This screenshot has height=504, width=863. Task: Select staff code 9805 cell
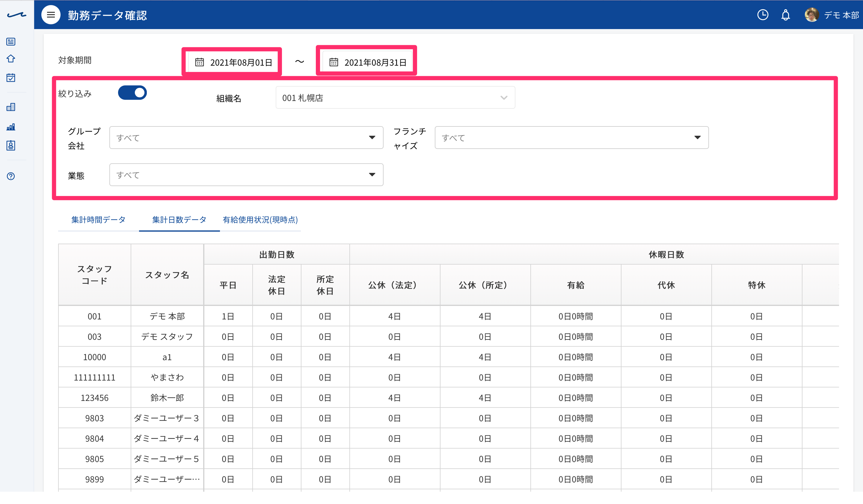[x=94, y=459]
